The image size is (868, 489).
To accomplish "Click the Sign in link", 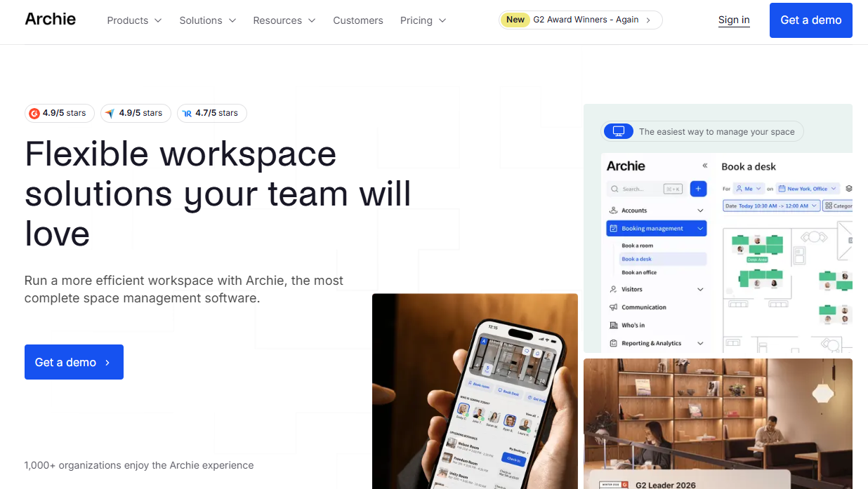I will (x=734, y=20).
